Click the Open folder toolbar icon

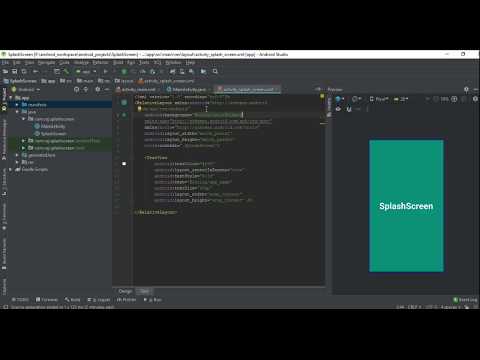[x=5, y=71]
